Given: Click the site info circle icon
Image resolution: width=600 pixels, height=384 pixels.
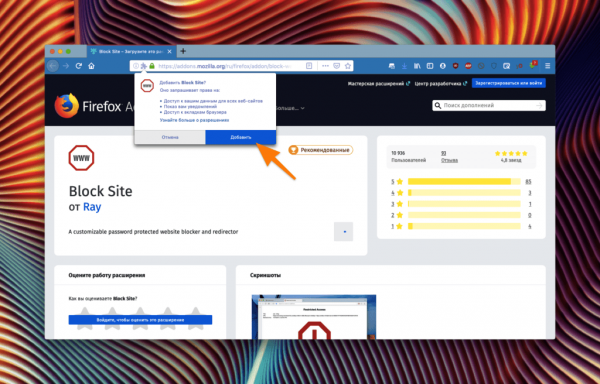Looking at the screenshot, I should pyautogui.click(x=135, y=66).
